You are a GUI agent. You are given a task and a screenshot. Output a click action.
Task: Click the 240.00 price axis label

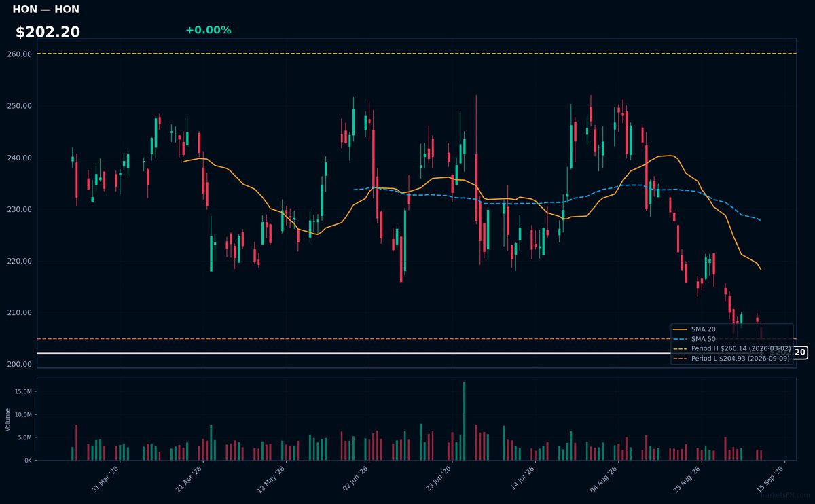pos(20,158)
